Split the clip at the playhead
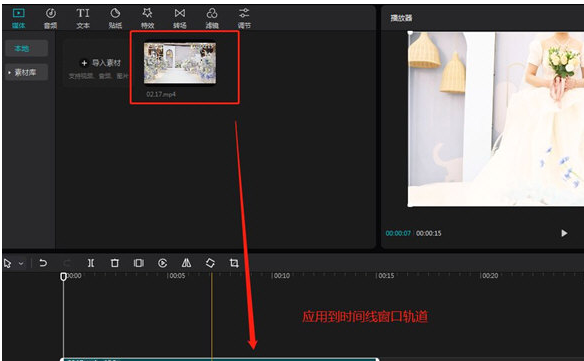The height and width of the screenshot is (361, 584). [91, 263]
